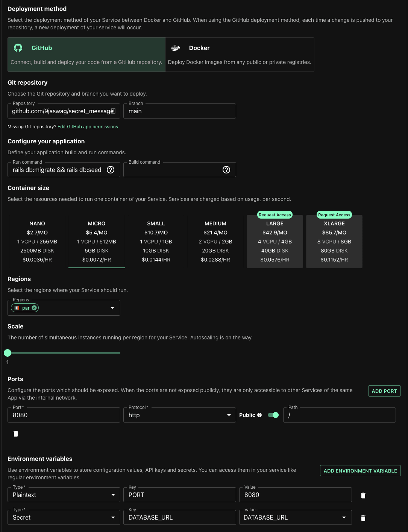Delete the PORT environment variable
Image resolution: width=408 pixels, height=532 pixels.
coord(363,496)
